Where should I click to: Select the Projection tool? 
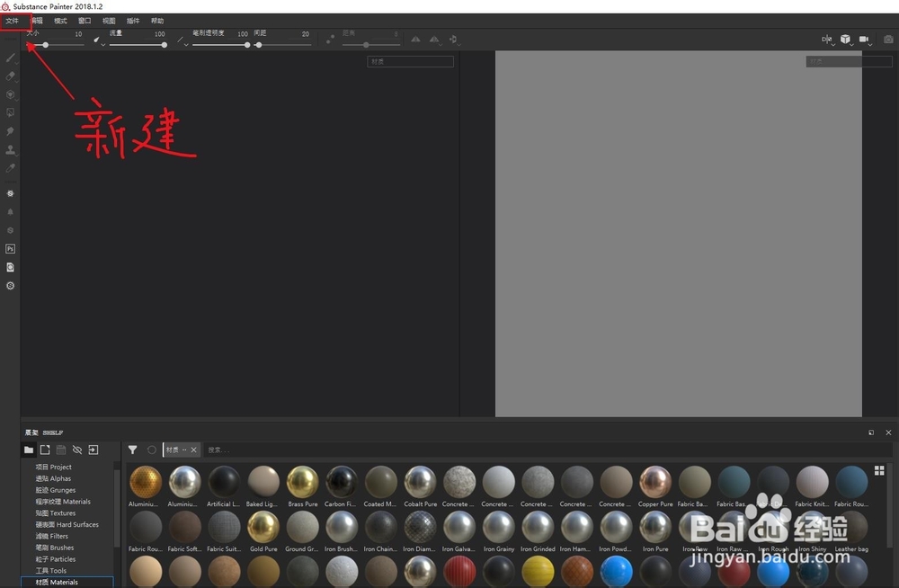click(x=10, y=94)
